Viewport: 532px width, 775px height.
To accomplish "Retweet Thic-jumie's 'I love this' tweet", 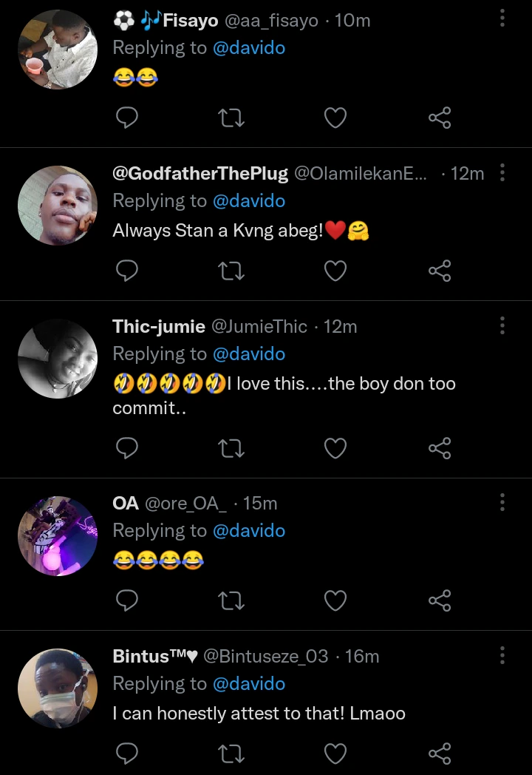I will pyautogui.click(x=232, y=448).
